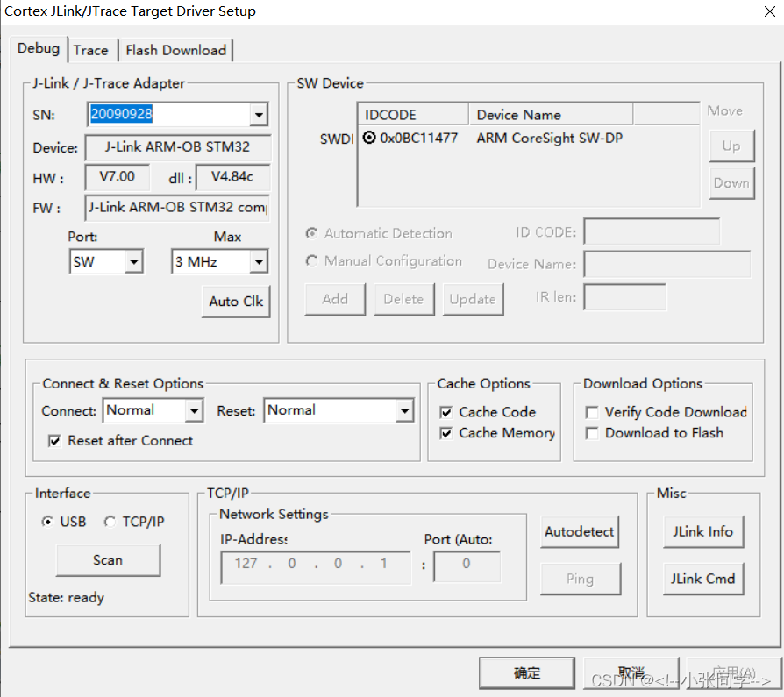Click the IP-Address field 127.0.0.1
The image size is (784, 697).
pos(316,568)
